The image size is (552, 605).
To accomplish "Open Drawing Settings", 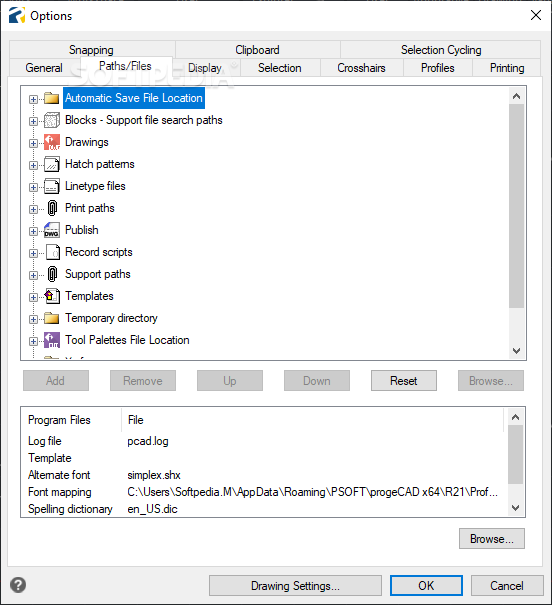I will [295, 586].
